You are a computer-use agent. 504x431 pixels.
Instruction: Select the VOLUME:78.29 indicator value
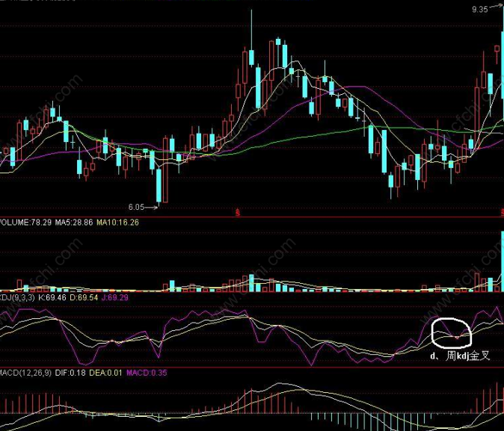(x=25, y=223)
